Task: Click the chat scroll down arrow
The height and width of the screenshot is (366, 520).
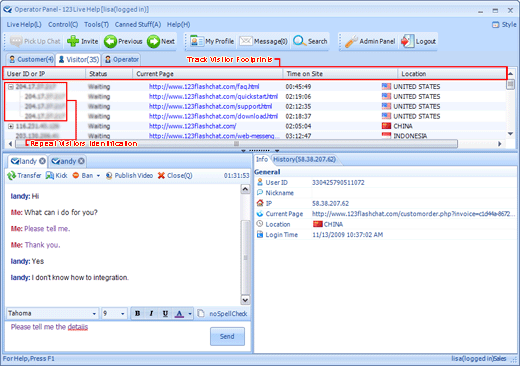Action: tap(245, 300)
